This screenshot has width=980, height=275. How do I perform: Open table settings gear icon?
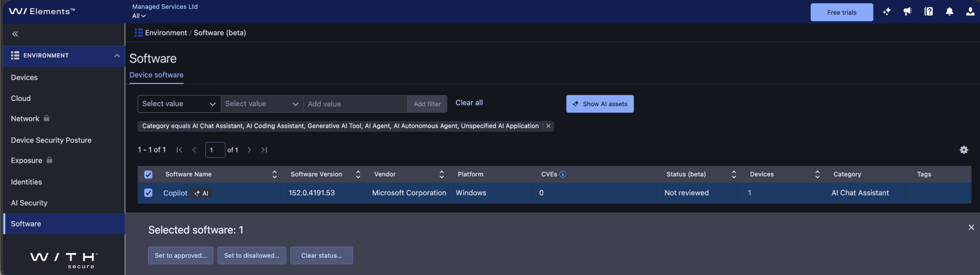pos(964,150)
